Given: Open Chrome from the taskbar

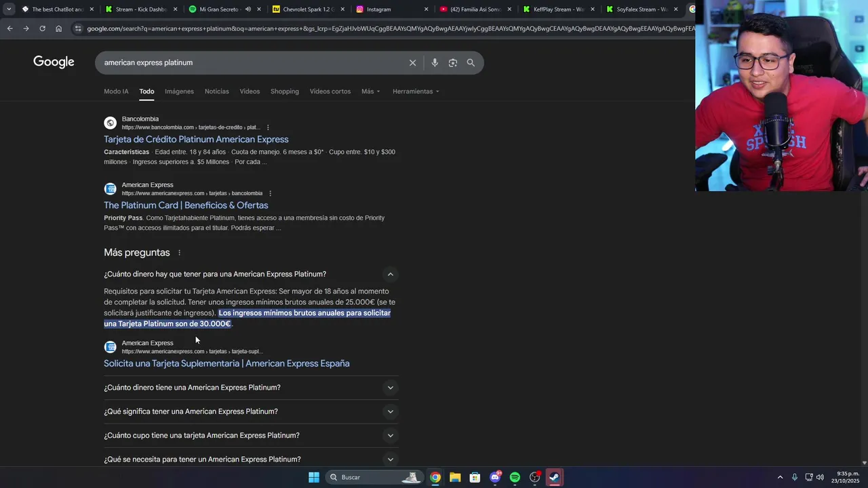Looking at the screenshot, I should 435,477.
